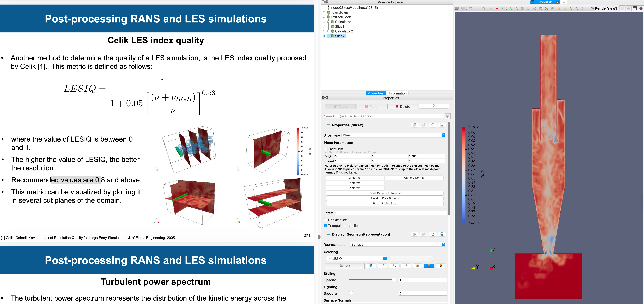
Task: Rescale to custom data range icon
Action: point(394,266)
